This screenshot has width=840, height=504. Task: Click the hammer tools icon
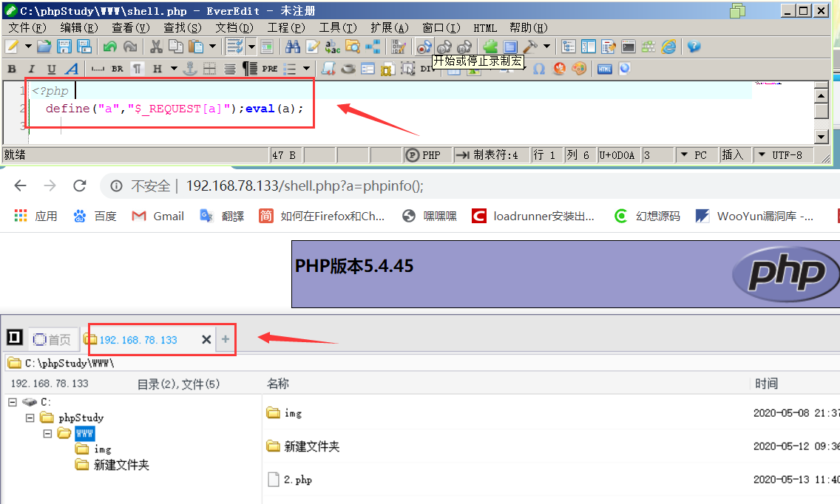point(530,47)
